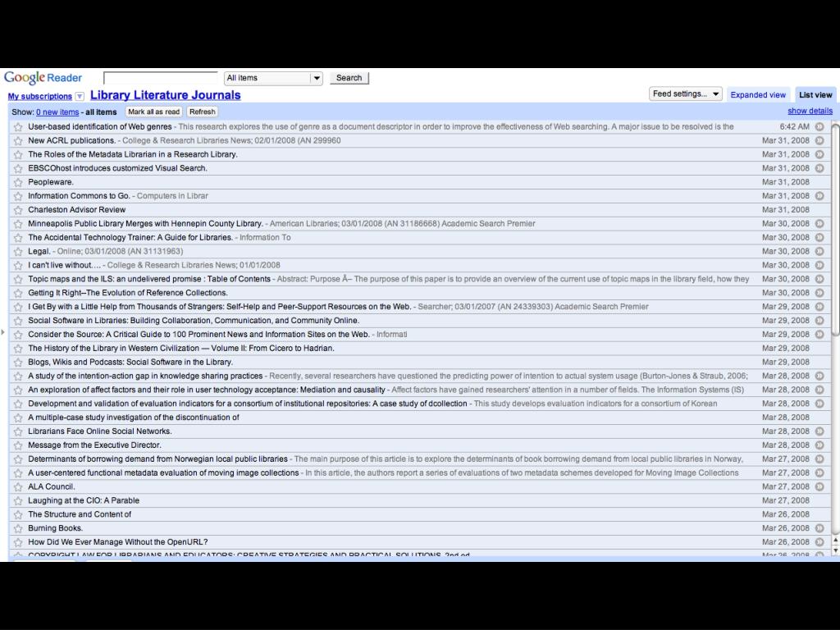
Task: Open the 'All items' search scope dropdown
Action: pos(273,78)
